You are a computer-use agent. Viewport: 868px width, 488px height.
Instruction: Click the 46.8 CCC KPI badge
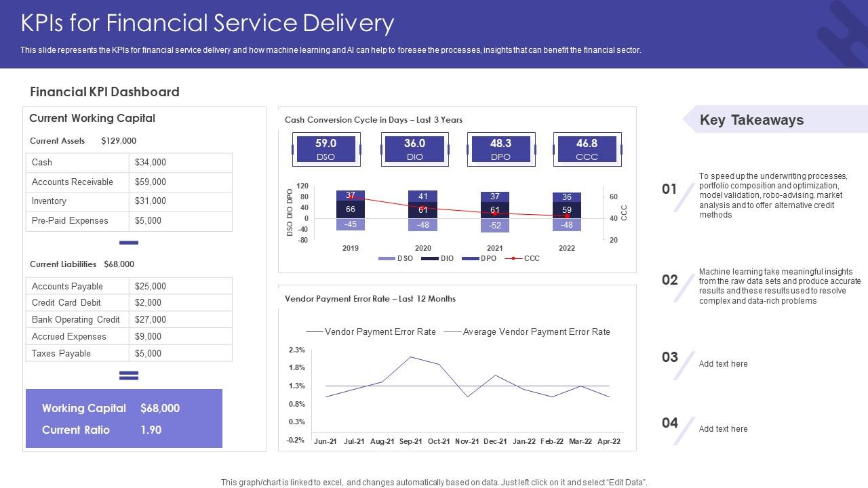pyautogui.click(x=587, y=148)
